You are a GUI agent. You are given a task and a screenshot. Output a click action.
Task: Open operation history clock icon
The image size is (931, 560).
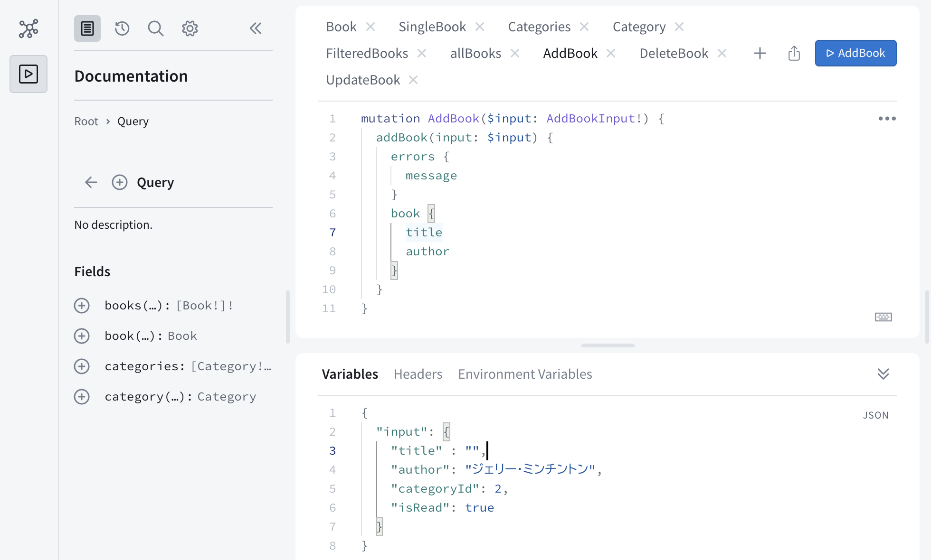tap(122, 28)
